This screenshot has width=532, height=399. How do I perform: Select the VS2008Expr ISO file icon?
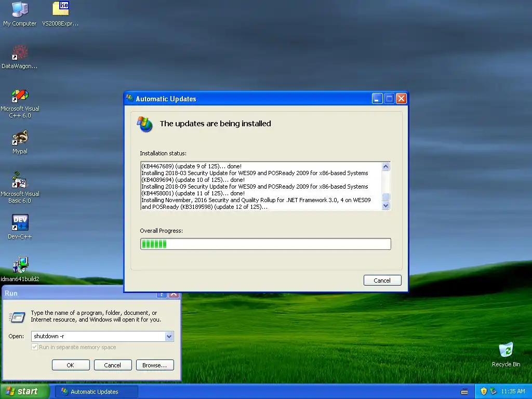(60, 14)
